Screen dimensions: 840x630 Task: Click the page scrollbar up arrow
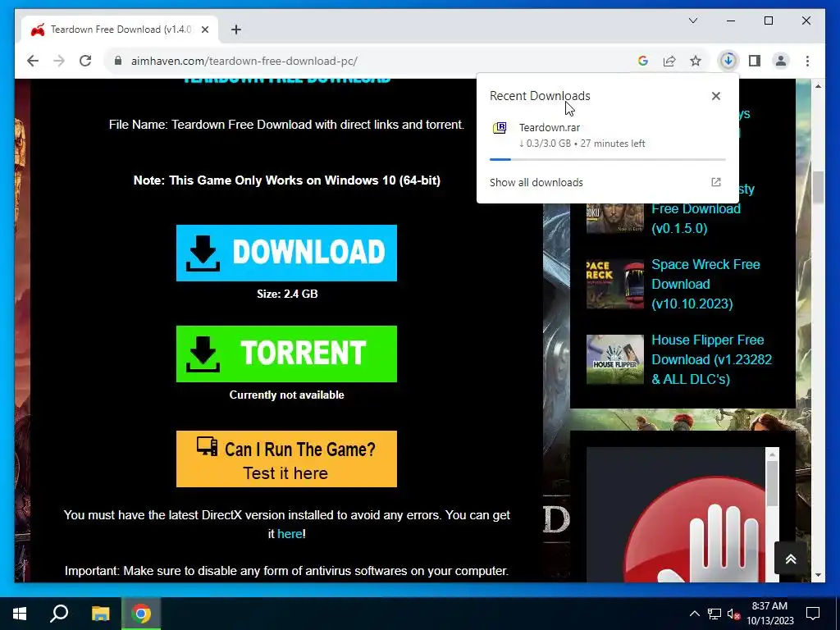(x=818, y=85)
